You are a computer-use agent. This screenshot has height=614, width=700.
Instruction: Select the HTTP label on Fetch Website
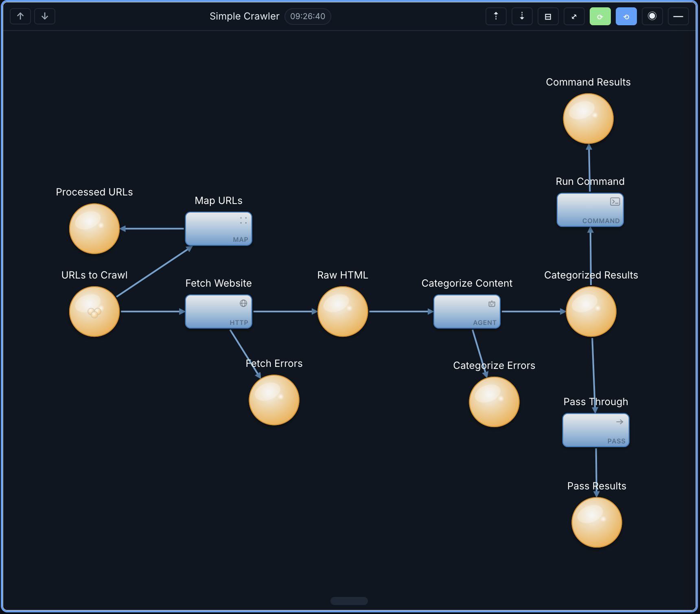click(x=239, y=322)
